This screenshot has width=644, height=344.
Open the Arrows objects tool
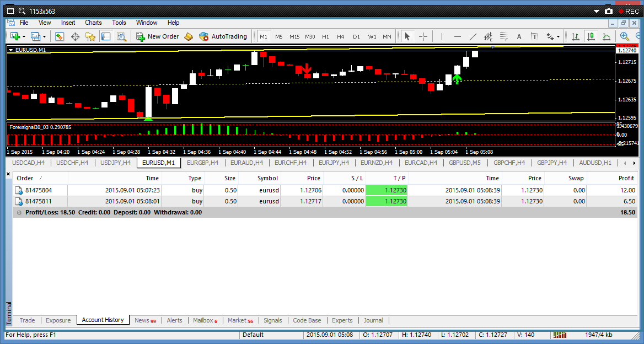pyautogui.click(x=550, y=36)
